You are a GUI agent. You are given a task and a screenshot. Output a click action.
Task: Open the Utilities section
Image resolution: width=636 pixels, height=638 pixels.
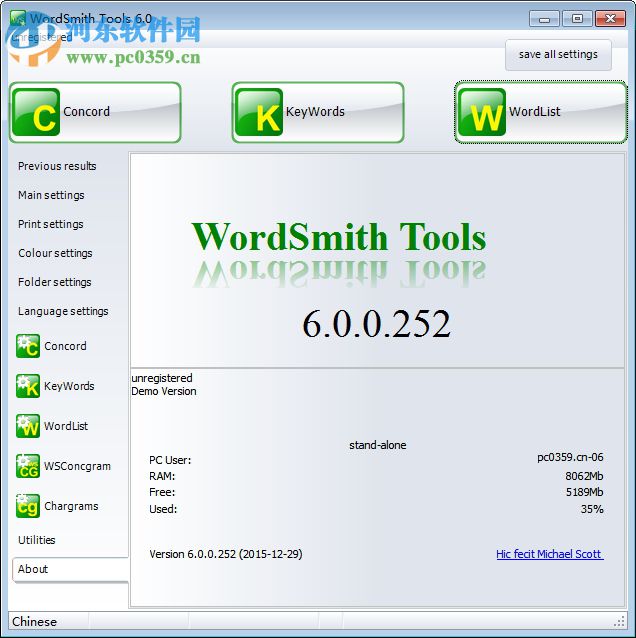tap(37, 540)
